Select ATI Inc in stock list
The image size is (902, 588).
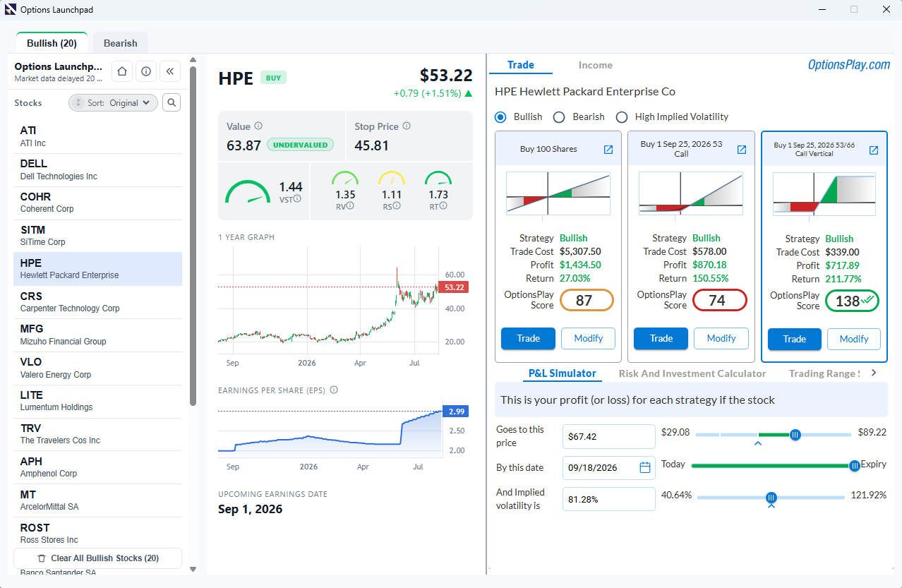click(97, 137)
